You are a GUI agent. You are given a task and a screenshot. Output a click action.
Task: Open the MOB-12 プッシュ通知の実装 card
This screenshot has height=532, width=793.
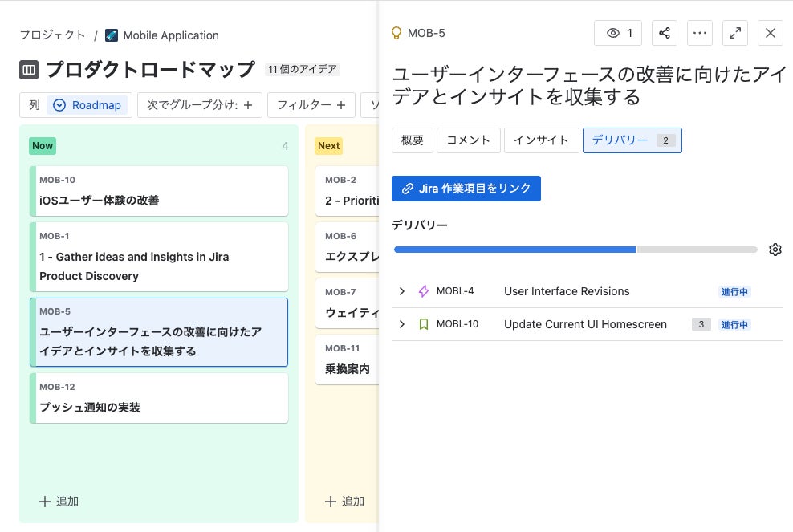[x=159, y=398]
